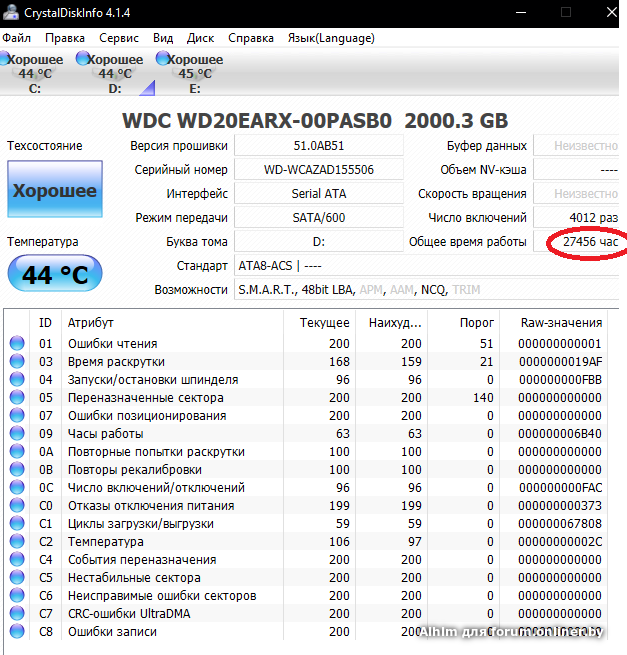This screenshot has height=655, width=627.
Task: Click the 44 °C temperature button
Action: [55, 273]
